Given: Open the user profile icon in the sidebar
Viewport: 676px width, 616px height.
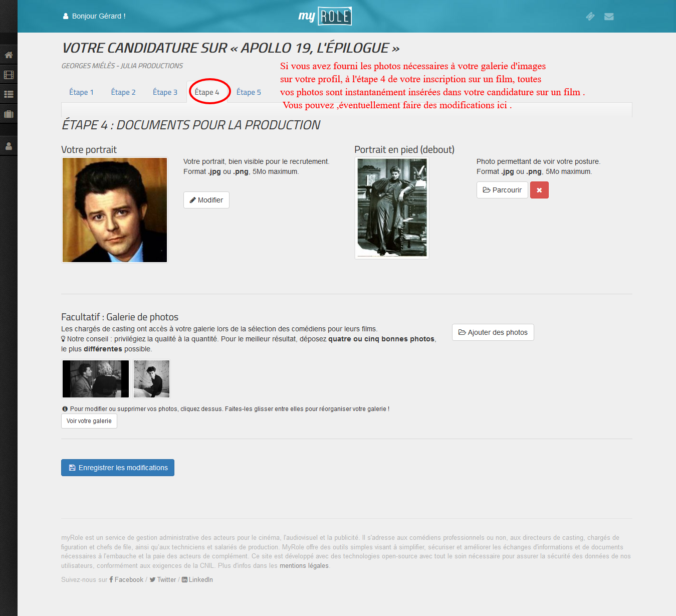Looking at the screenshot, I should pos(9,146).
